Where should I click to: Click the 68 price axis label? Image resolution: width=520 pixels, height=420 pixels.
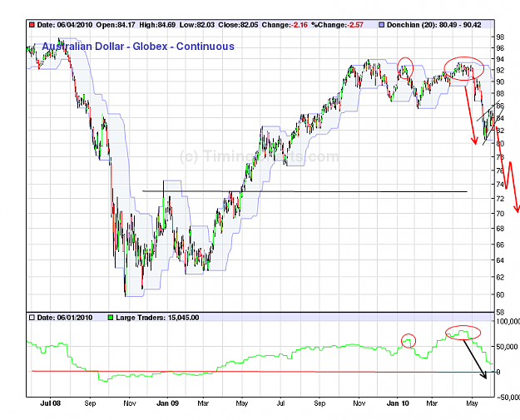click(x=500, y=229)
